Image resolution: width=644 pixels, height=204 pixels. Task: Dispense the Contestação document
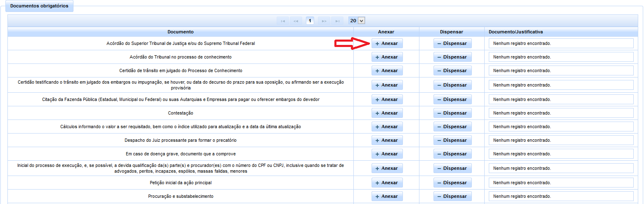tap(452, 113)
